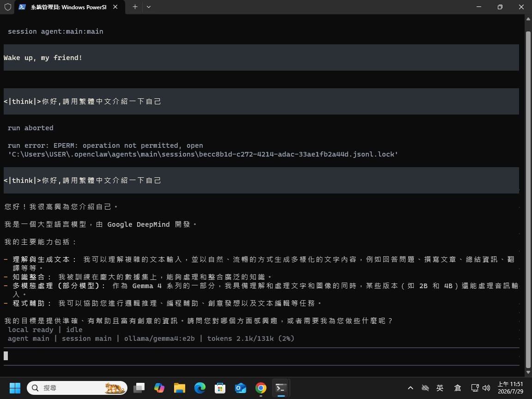Open Microsoft Store from taskbar
Screen dimensions: 532x399
pyautogui.click(x=220, y=388)
